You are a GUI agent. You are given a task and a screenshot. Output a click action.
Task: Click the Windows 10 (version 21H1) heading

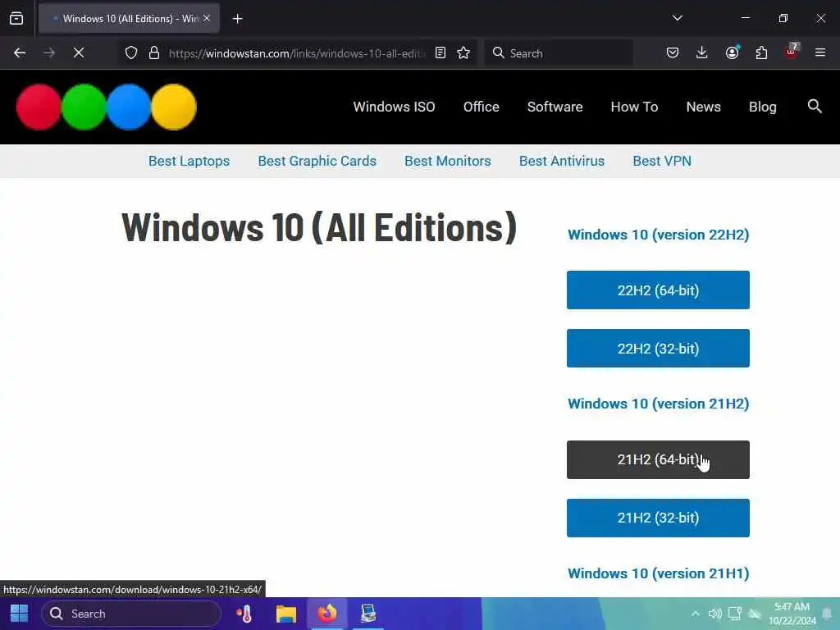click(x=659, y=573)
